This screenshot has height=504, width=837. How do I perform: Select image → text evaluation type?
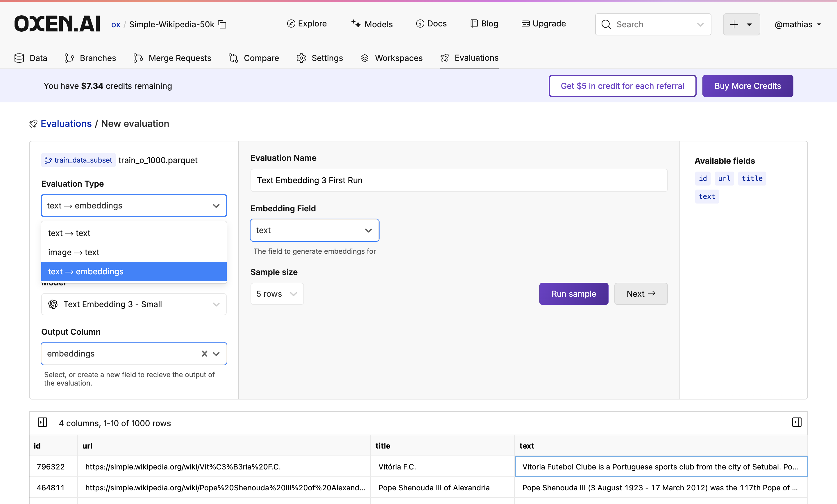74,252
